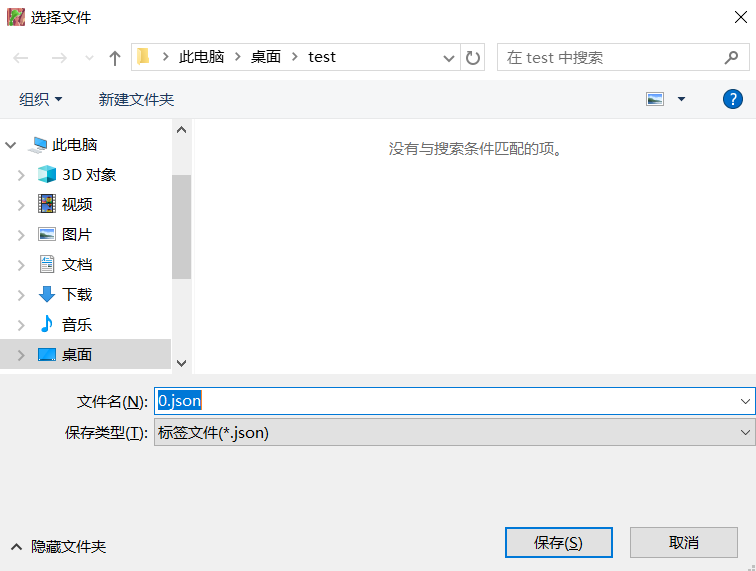The width and height of the screenshot is (756, 571).
Task: Go back with the left arrow
Action: pos(20,58)
